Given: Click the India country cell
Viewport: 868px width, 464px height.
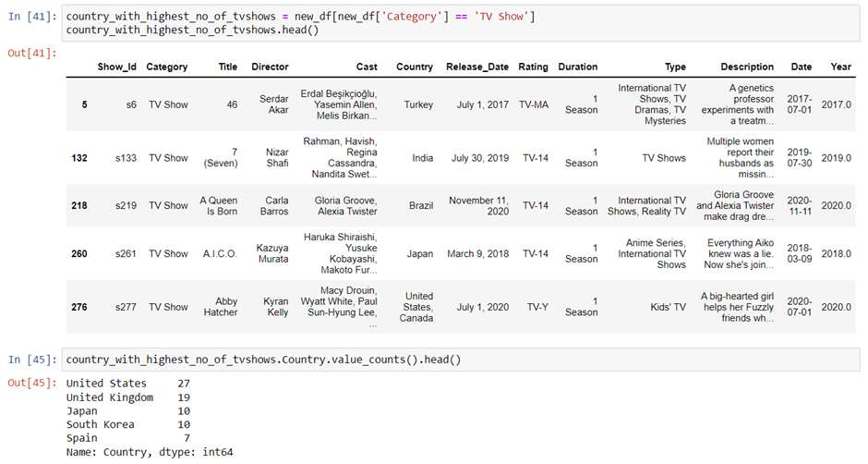Looking at the screenshot, I should (422, 158).
